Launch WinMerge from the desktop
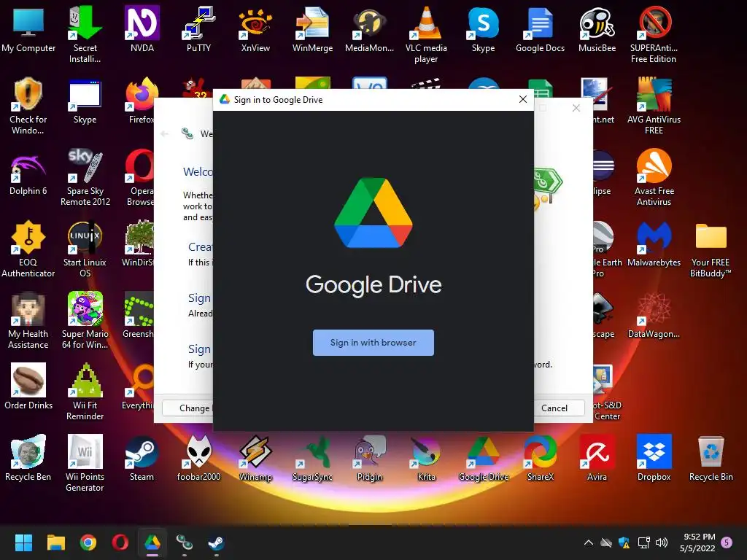The height and width of the screenshot is (560, 747). click(x=312, y=29)
